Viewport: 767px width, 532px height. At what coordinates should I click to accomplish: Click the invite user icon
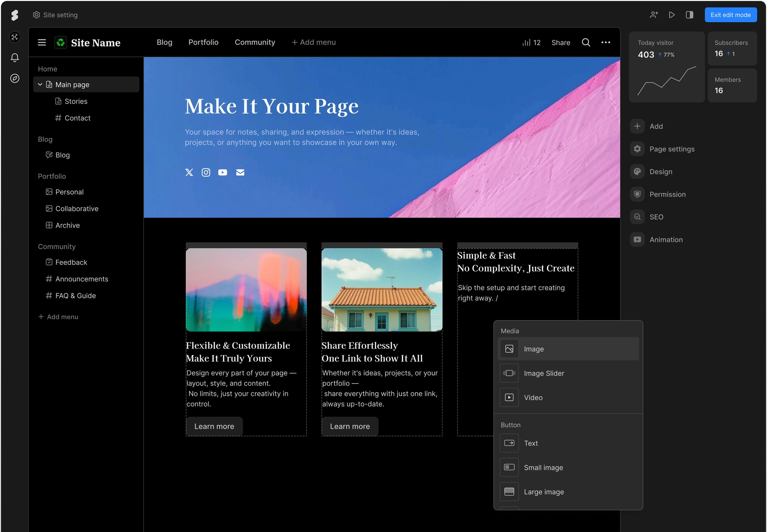pos(654,15)
